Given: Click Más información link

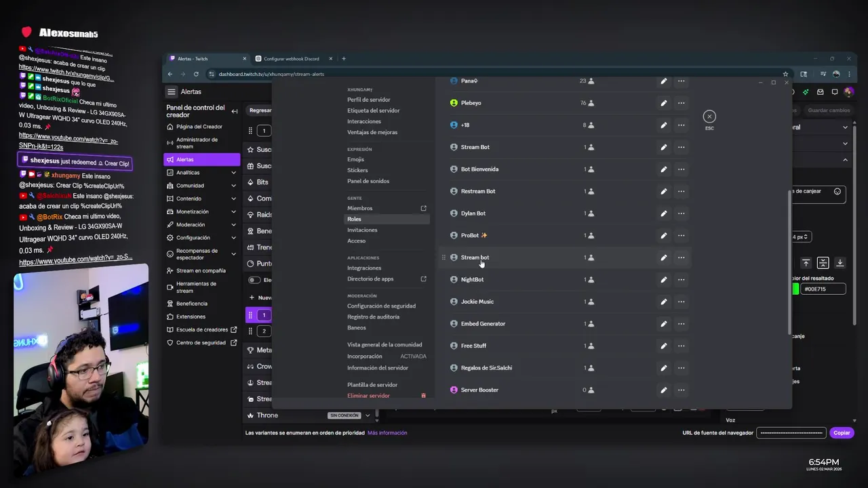Looking at the screenshot, I should pos(387,432).
